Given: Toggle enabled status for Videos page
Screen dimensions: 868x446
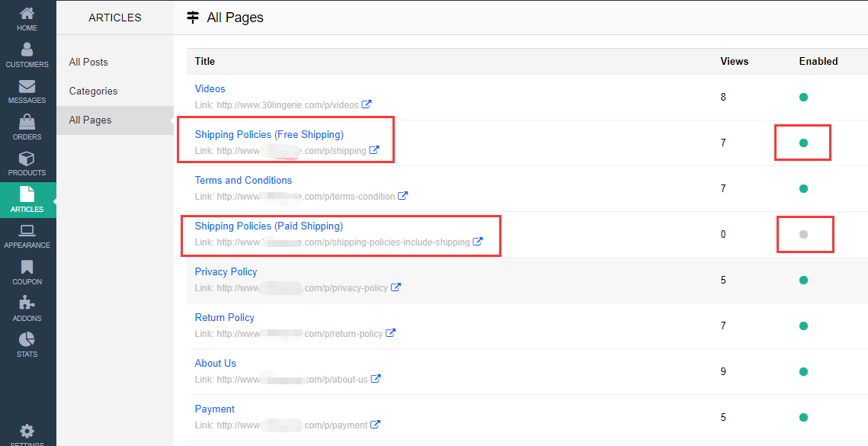Looking at the screenshot, I should click(x=803, y=97).
